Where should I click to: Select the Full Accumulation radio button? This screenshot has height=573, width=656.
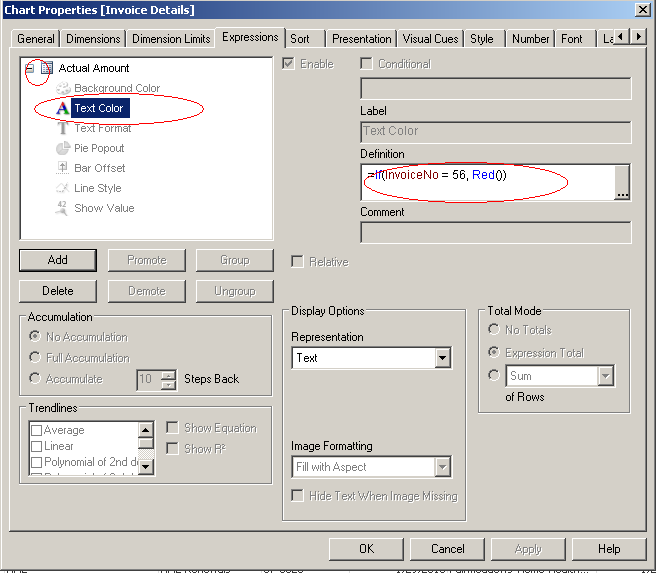tap(35, 358)
